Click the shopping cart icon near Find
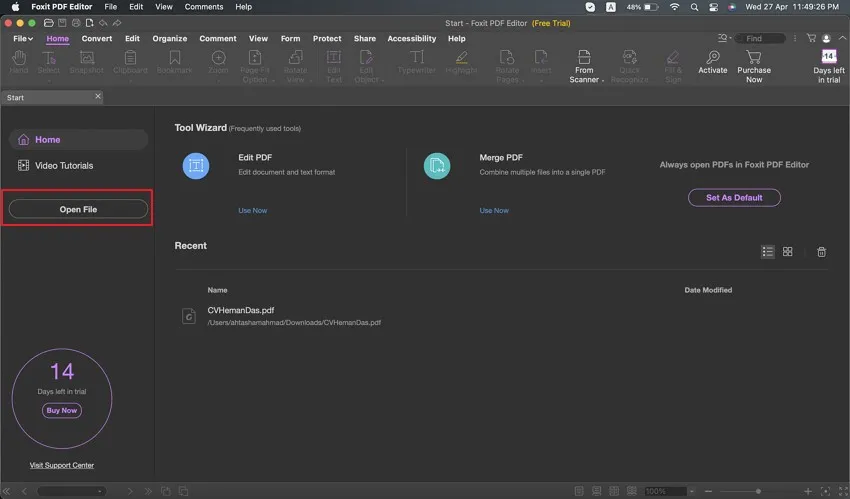The image size is (850, 499). coord(812,38)
